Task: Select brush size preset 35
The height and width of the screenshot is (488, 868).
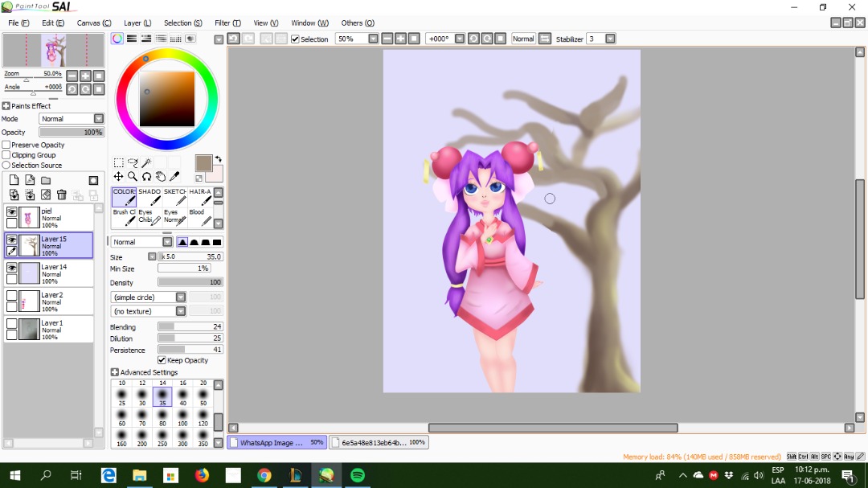Action: pos(162,396)
